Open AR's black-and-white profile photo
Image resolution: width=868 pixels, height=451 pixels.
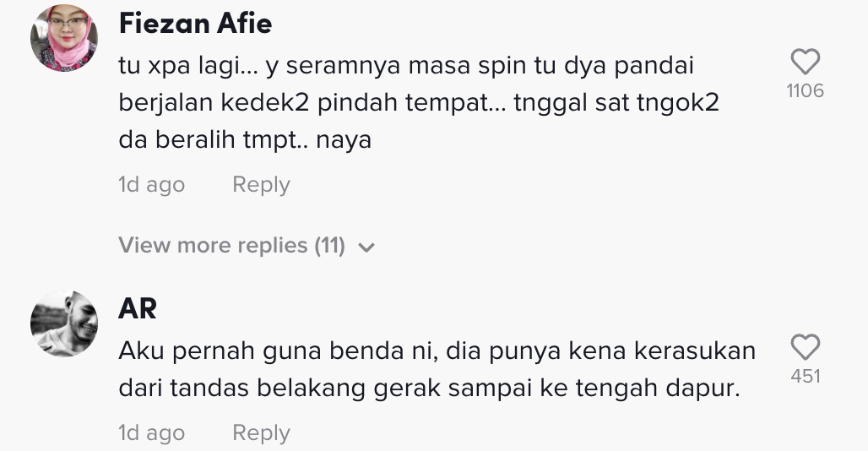[x=65, y=324]
